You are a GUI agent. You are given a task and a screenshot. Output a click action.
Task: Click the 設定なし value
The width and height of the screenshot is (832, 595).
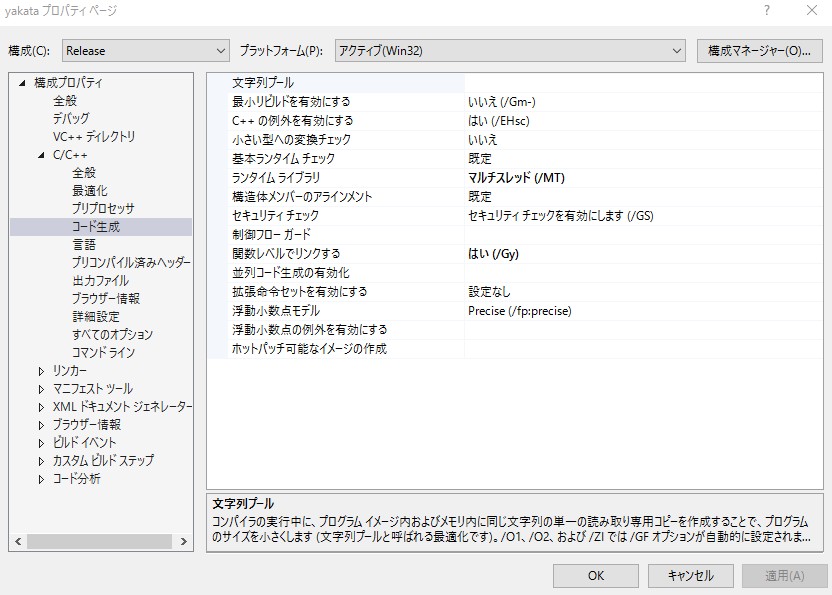[489, 292]
